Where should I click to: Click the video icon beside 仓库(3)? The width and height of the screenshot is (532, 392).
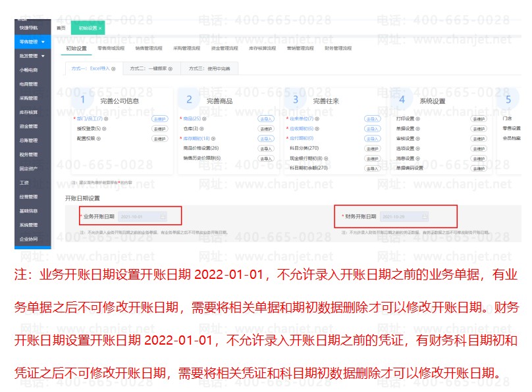(201, 129)
